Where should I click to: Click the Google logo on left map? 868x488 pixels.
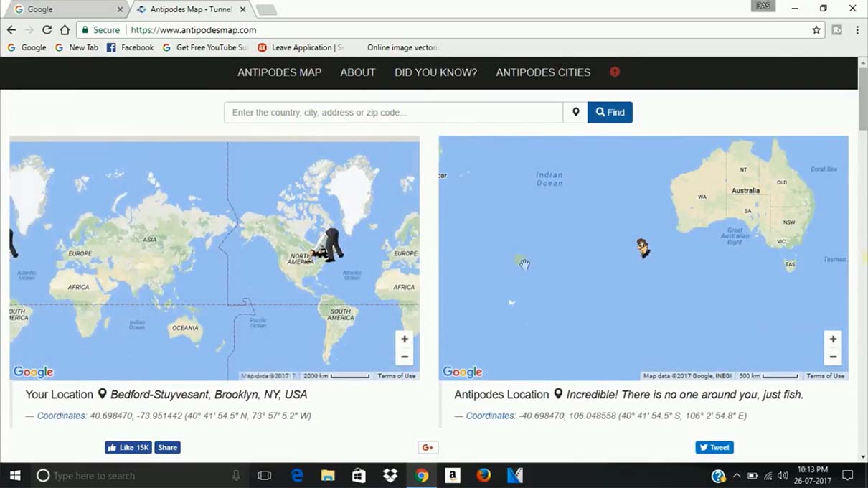[34, 372]
